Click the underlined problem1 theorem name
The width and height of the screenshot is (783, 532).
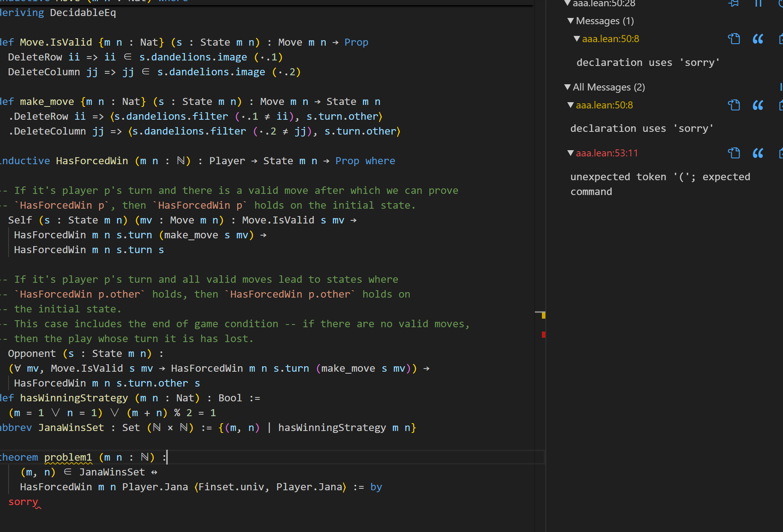(x=68, y=458)
